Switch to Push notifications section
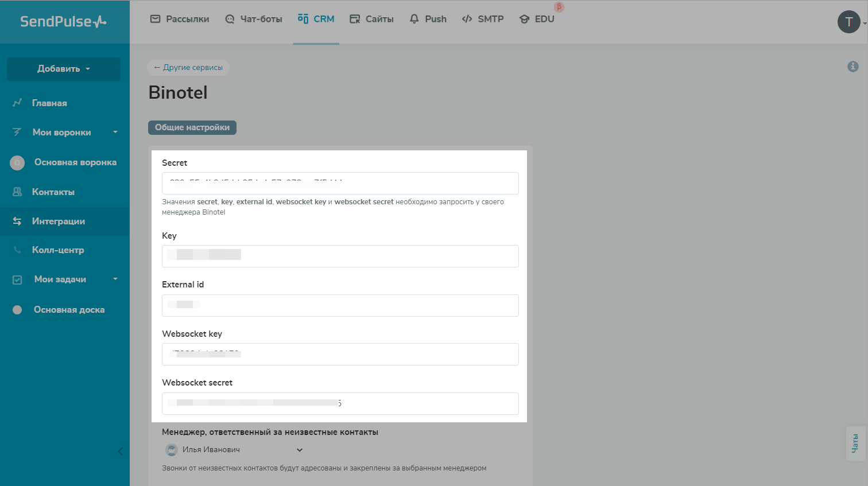This screenshot has width=868, height=486. coord(428,19)
